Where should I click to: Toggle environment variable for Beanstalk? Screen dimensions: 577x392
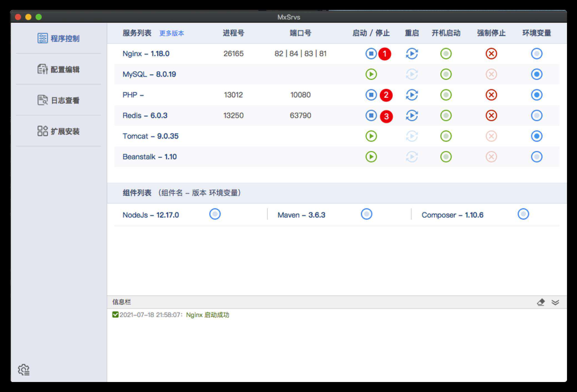click(536, 157)
